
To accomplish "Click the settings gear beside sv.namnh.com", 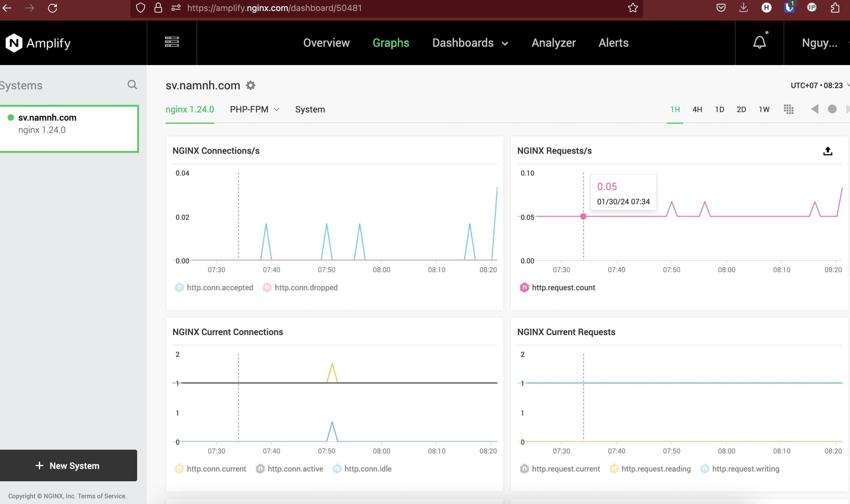I will pos(250,85).
